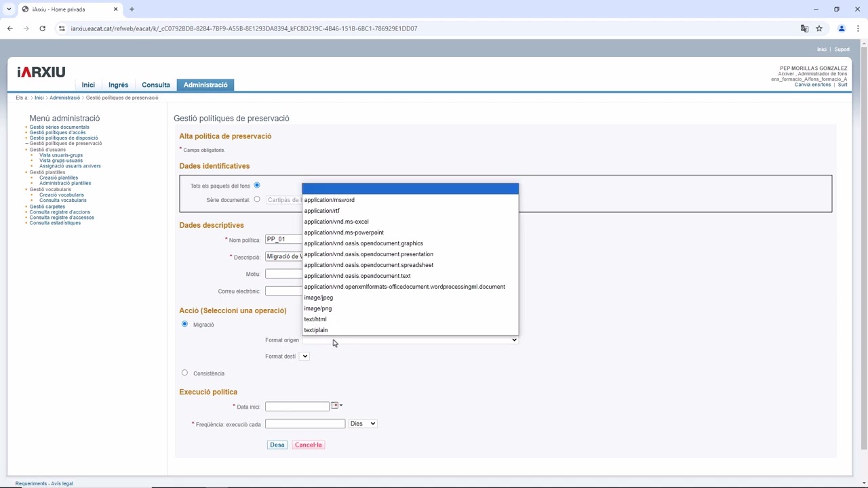Image resolution: width=868 pixels, height=488 pixels.
Task: Click browser back arrow
Action: (9, 28)
